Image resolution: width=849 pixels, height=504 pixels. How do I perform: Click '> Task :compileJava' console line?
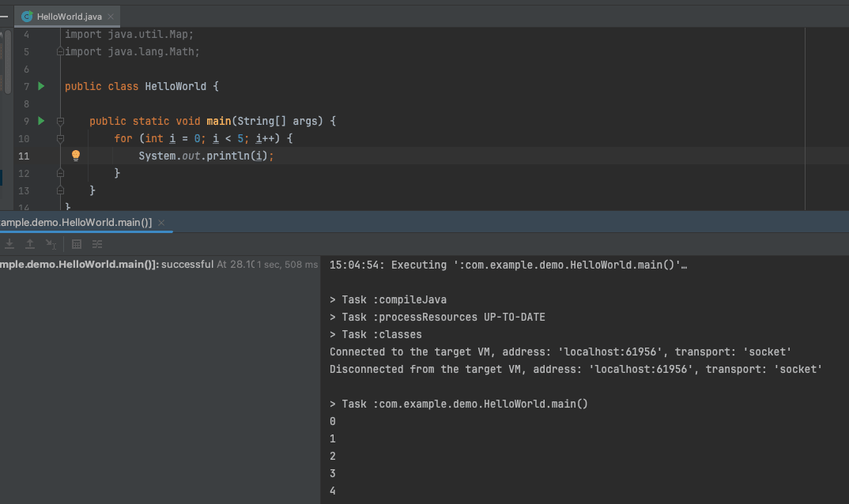(x=388, y=299)
